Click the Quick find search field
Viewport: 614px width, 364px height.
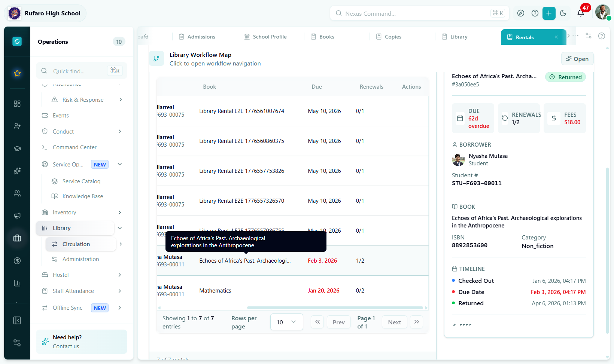pos(82,71)
